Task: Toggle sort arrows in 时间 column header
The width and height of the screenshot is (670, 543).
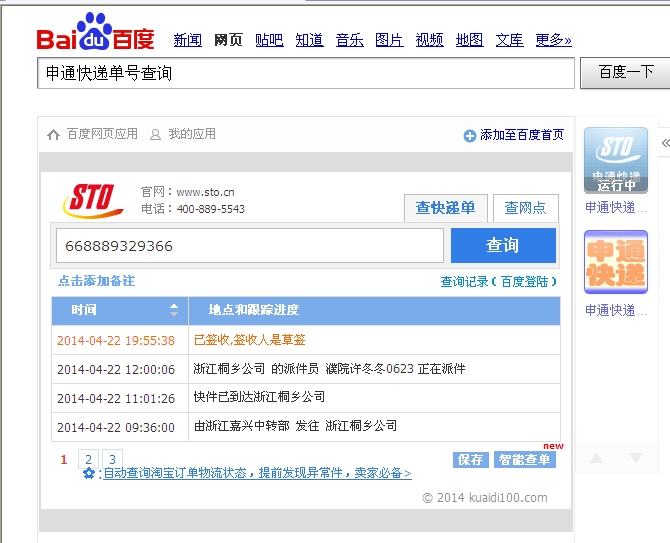Action: click(x=173, y=310)
